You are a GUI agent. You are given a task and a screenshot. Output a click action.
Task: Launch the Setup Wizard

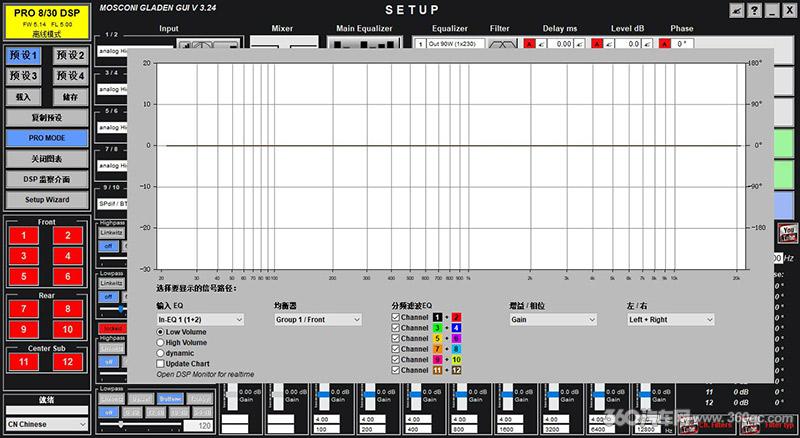point(47,200)
